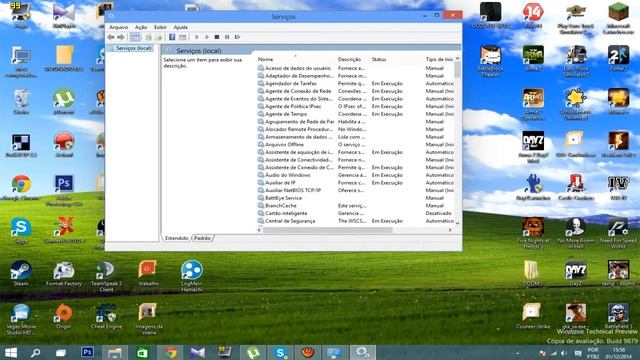Open the Arquivo menu in Serviços
640x360 pixels.
pyautogui.click(x=118, y=27)
